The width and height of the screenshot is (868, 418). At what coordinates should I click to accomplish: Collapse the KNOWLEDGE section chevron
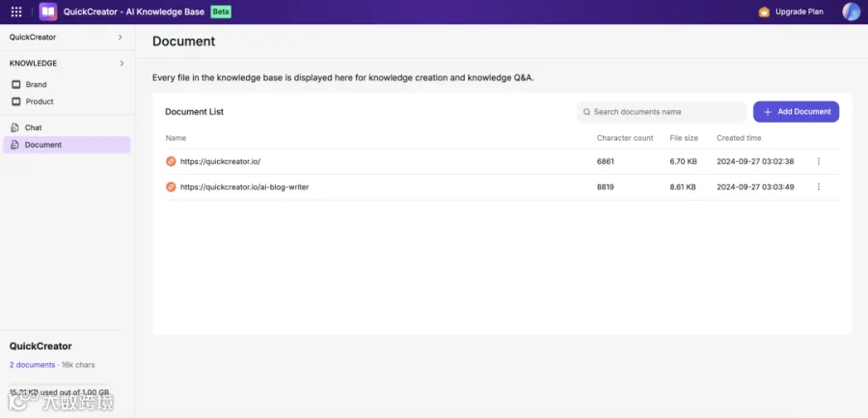point(122,63)
